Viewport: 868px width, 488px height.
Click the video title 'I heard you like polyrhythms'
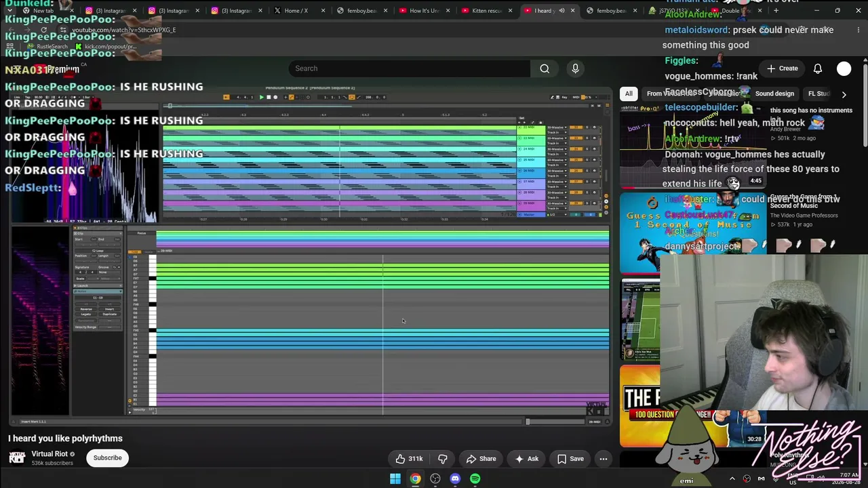point(66,439)
